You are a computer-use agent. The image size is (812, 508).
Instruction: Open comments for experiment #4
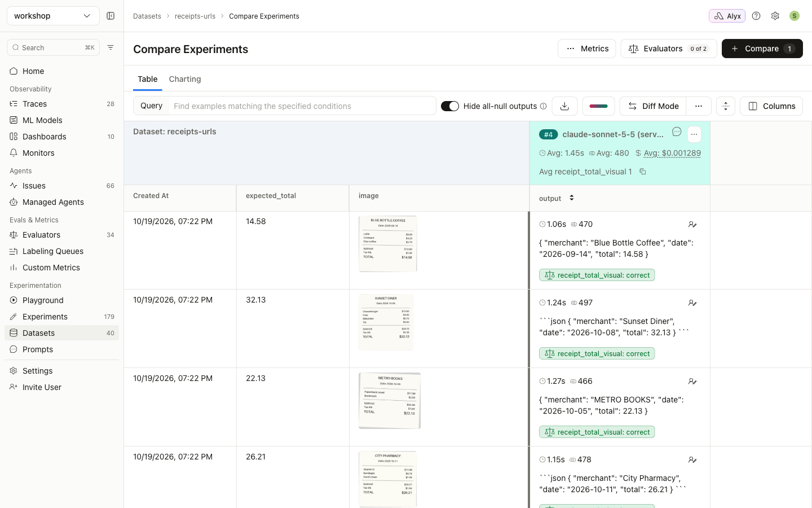coord(677,132)
